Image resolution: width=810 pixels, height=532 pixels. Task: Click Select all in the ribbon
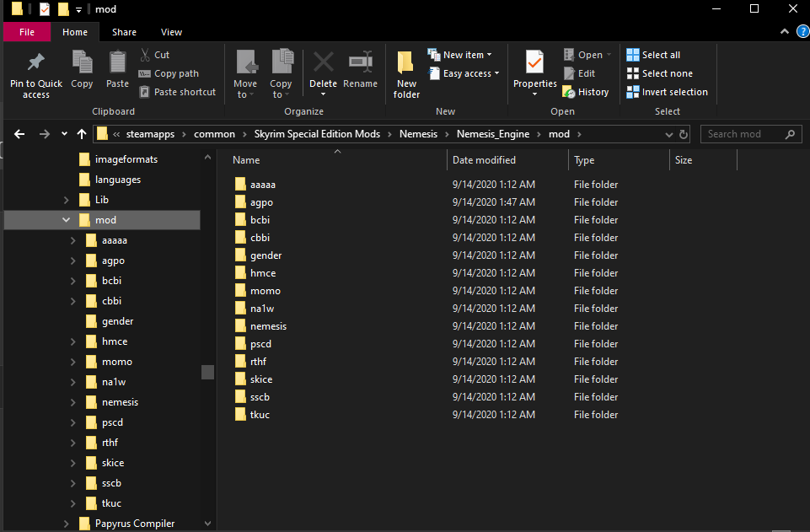click(x=653, y=55)
